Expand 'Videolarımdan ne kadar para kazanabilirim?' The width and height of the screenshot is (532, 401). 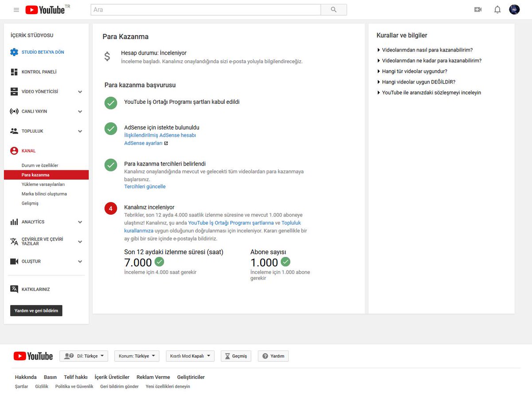click(x=429, y=61)
